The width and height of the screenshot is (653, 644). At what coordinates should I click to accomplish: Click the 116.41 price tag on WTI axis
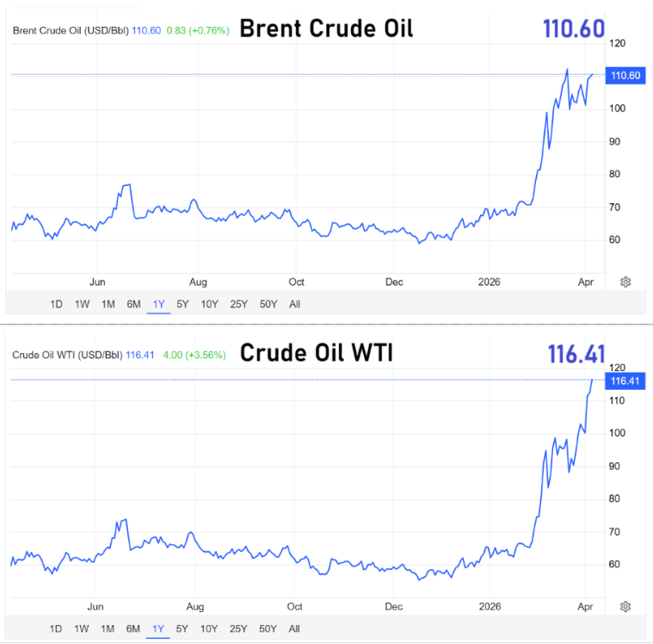(625, 381)
